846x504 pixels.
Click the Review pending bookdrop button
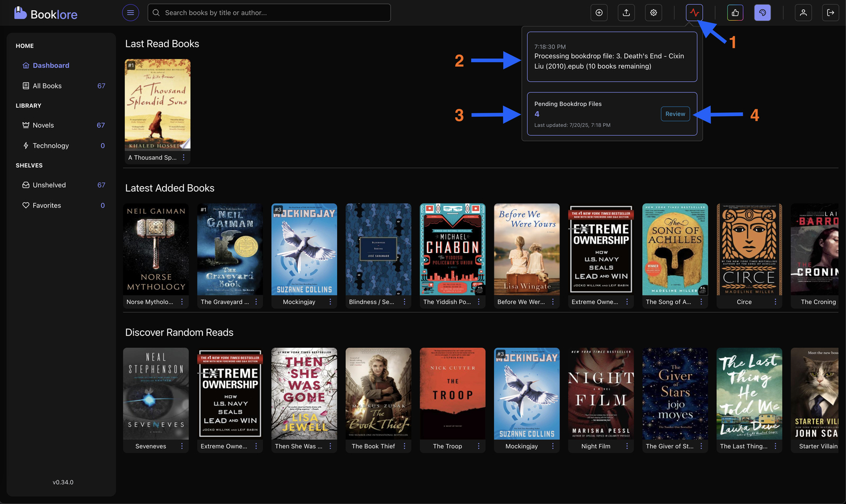point(675,114)
